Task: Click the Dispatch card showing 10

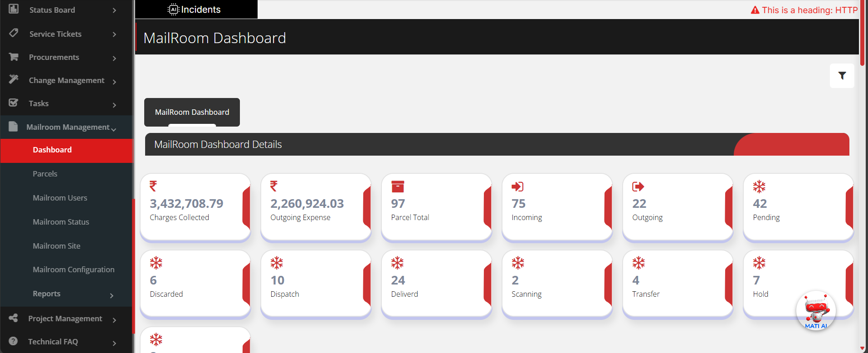Action: click(x=316, y=284)
